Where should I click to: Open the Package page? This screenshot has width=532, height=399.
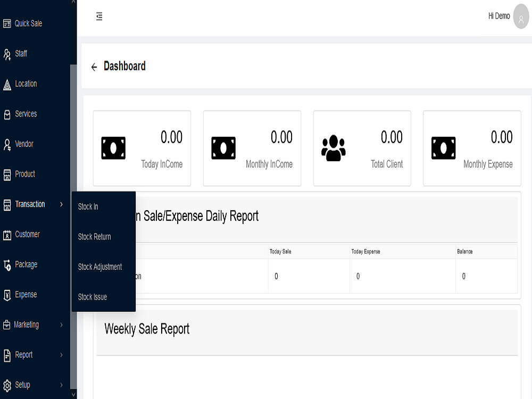coord(26,264)
